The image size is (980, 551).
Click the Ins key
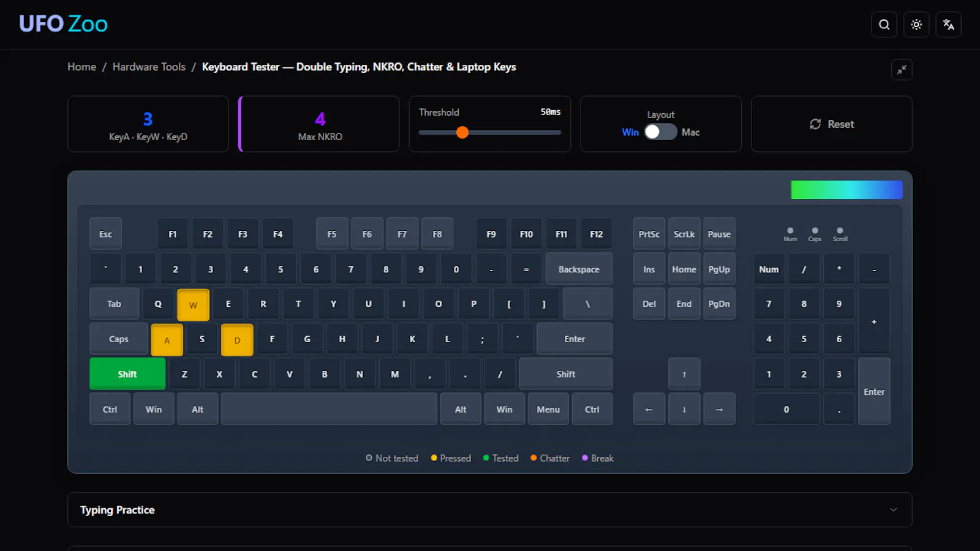[649, 269]
